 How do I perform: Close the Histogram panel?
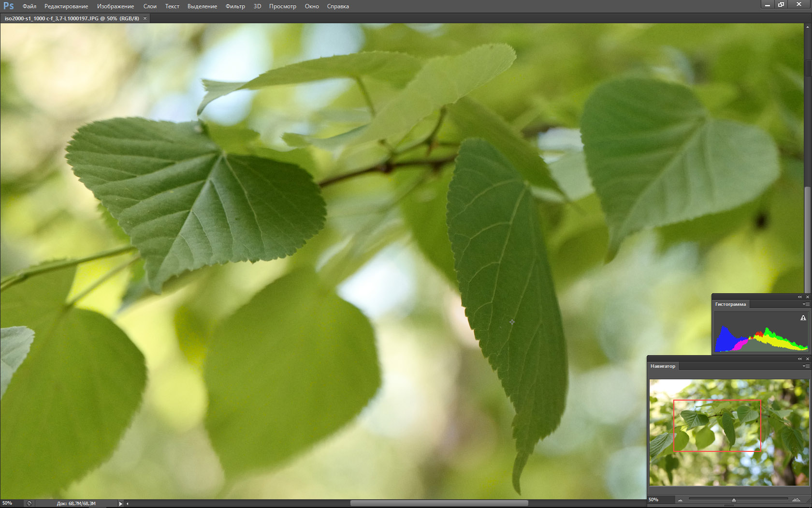807,297
